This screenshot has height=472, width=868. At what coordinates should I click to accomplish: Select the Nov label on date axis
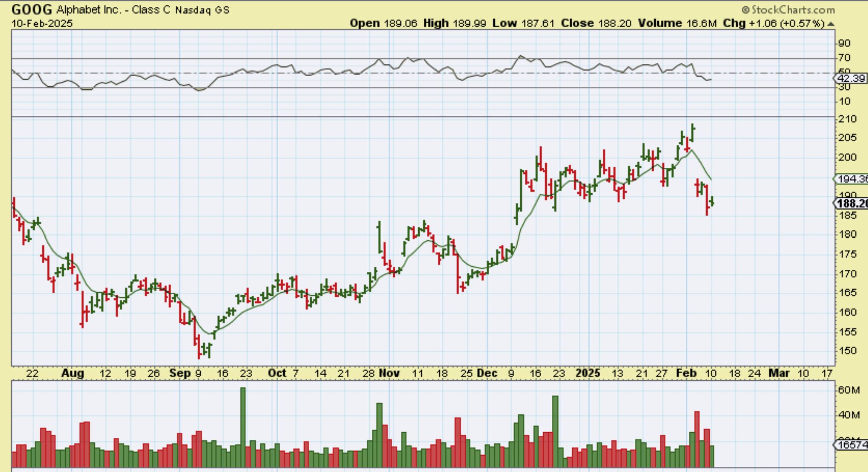tap(389, 373)
